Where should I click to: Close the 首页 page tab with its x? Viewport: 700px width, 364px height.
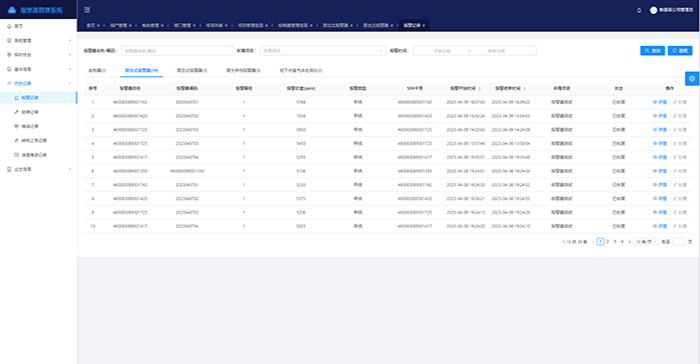[x=98, y=25]
